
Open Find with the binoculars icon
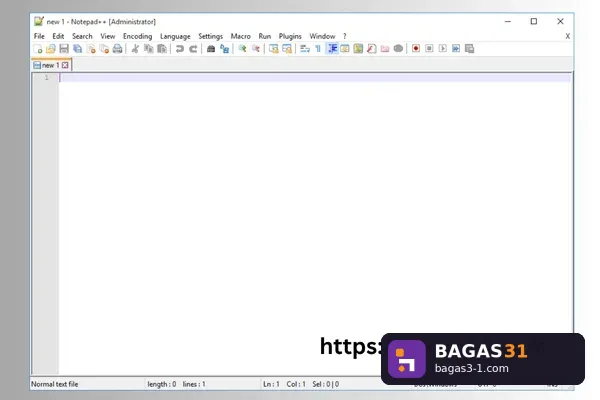point(211,49)
